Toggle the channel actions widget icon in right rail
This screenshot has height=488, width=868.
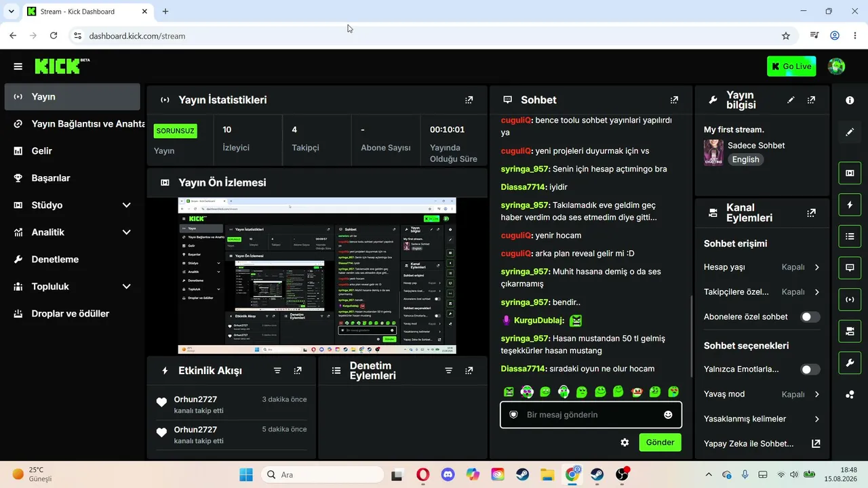(850, 331)
